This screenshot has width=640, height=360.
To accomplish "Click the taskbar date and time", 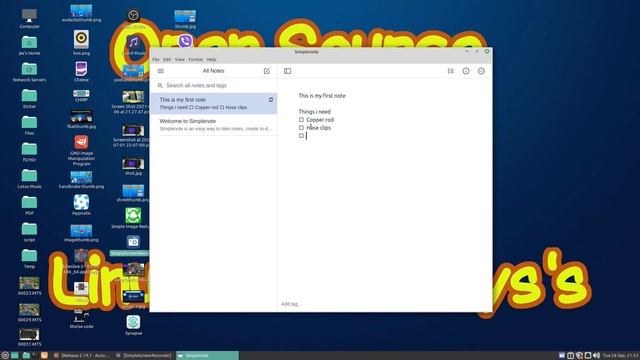I will tap(621, 356).
